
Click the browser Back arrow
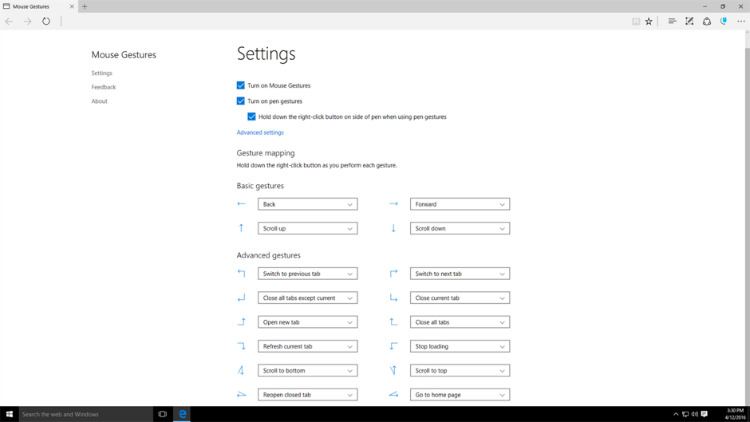click(9, 21)
